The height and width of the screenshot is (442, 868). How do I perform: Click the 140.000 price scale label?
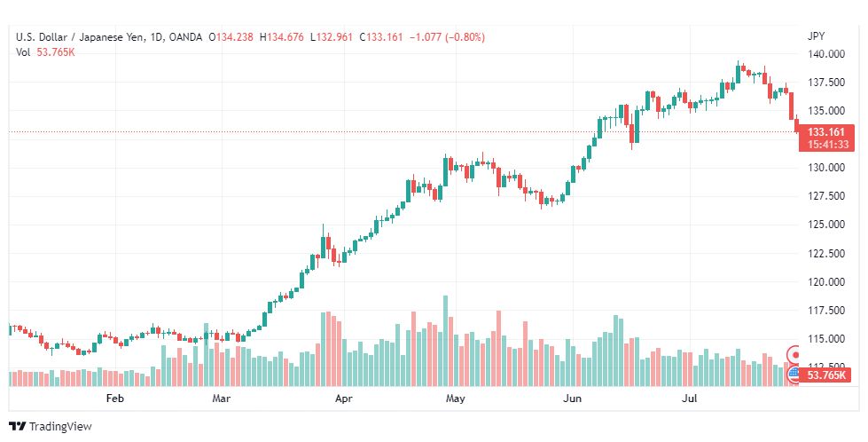click(x=825, y=54)
